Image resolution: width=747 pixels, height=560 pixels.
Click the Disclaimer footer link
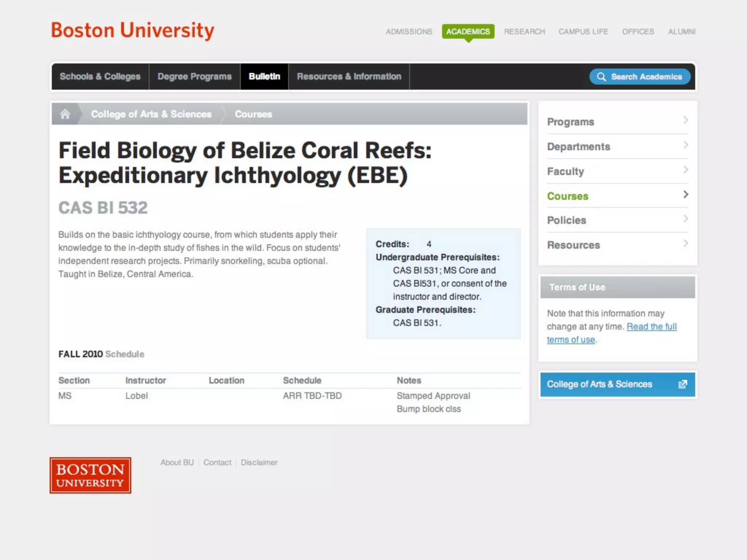pos(259,463)
